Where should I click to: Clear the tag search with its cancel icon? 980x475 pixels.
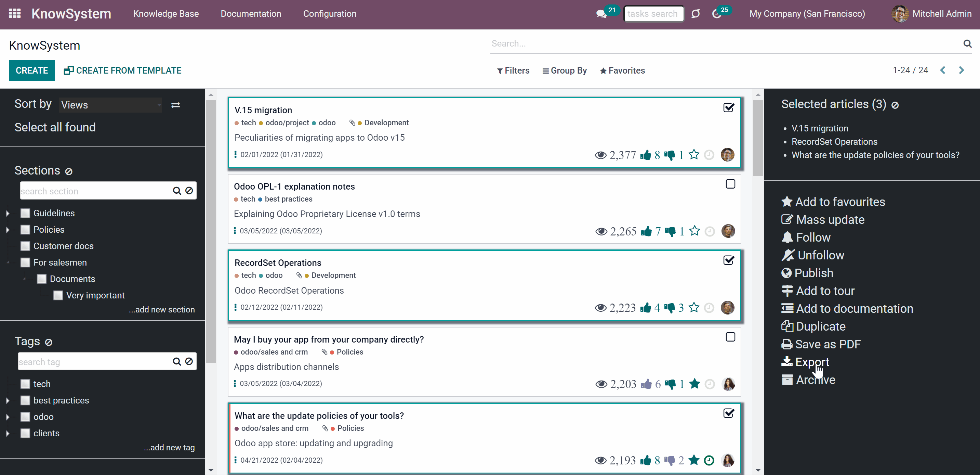pos(189,361)
